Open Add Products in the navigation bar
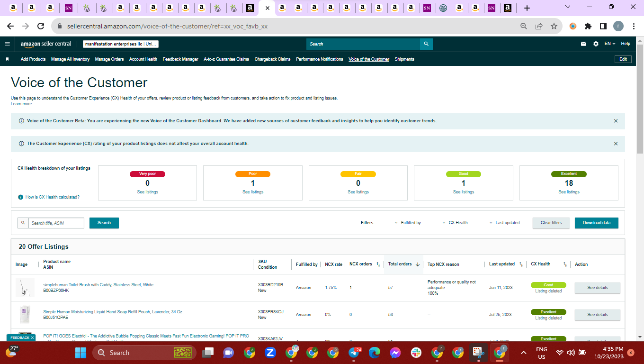644x364 pixels. tap(33, 59)
